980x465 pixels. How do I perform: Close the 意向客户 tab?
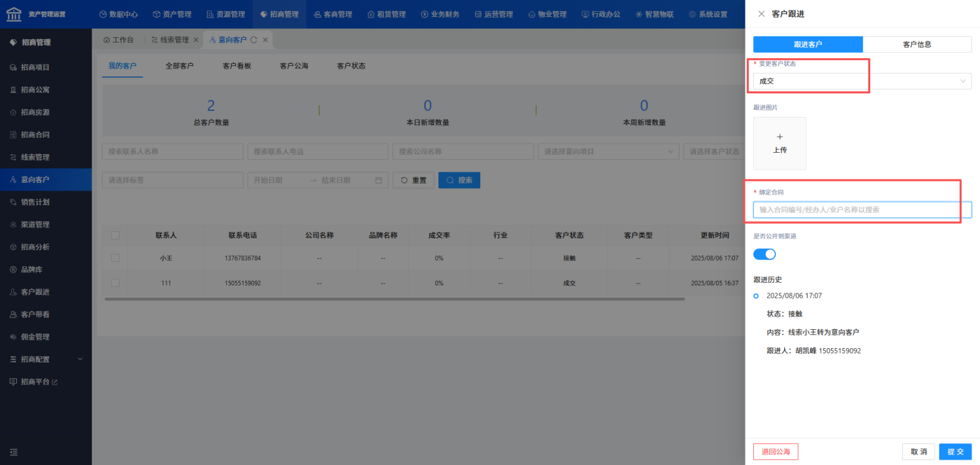point(265,40)
